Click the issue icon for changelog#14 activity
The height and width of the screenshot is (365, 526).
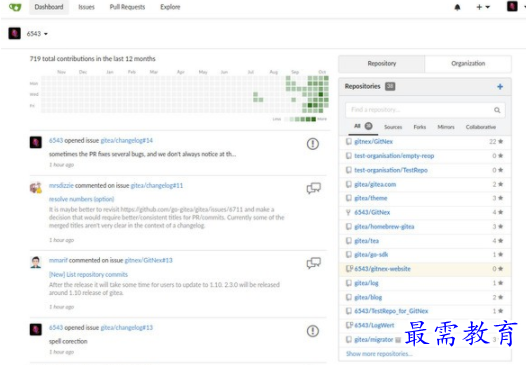pyautogui.click(x=313, y=144)
